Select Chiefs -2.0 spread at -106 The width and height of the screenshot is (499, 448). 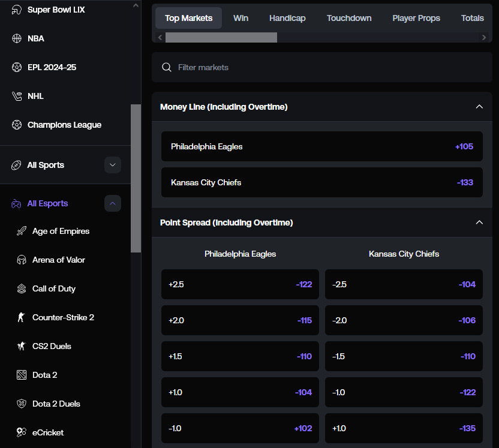pyautogui.click(x=404, y=320)
